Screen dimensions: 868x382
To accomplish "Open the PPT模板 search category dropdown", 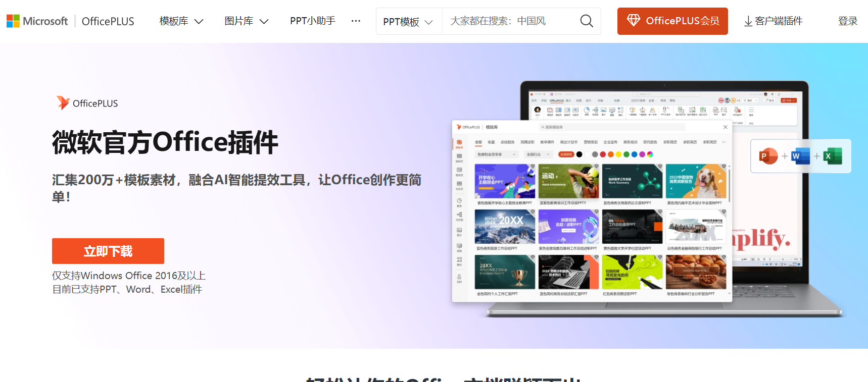I will pos(408,22).
